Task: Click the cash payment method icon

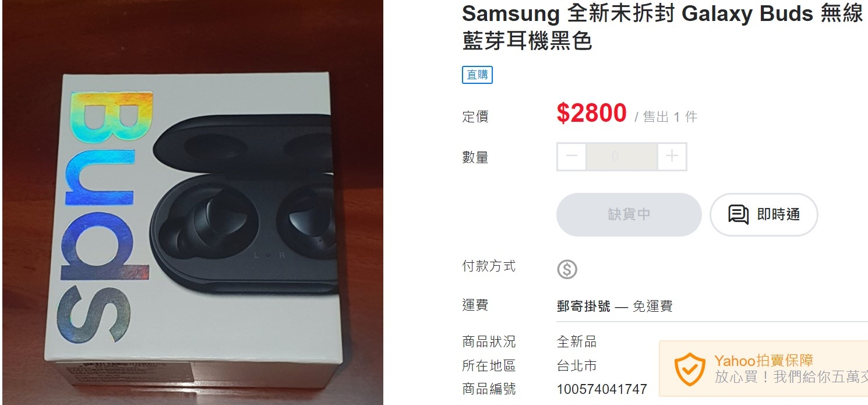Action: tap(567, 269)
